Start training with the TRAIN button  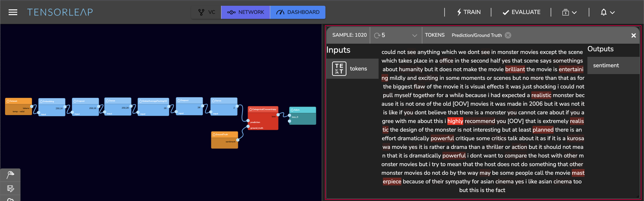(x=468, y=12)
